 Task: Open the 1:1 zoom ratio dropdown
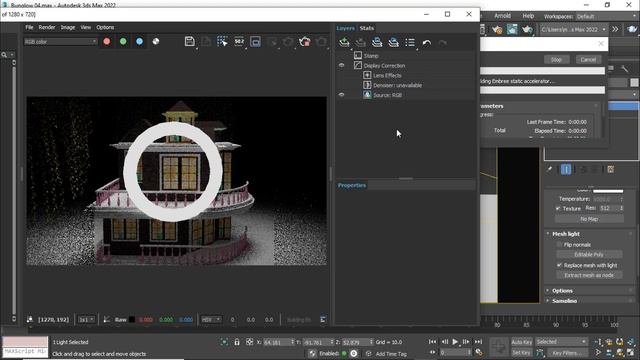(x=86, y=320)
